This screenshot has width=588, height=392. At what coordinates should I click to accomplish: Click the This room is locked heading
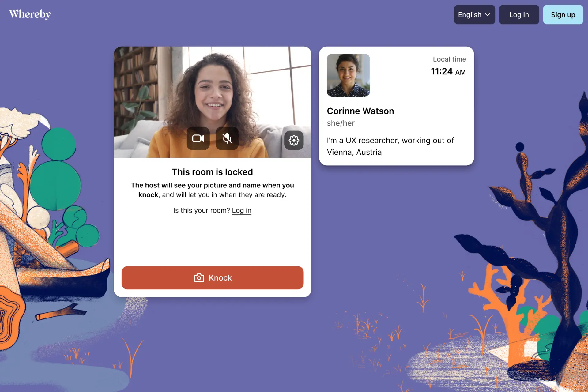coord(212,172)
